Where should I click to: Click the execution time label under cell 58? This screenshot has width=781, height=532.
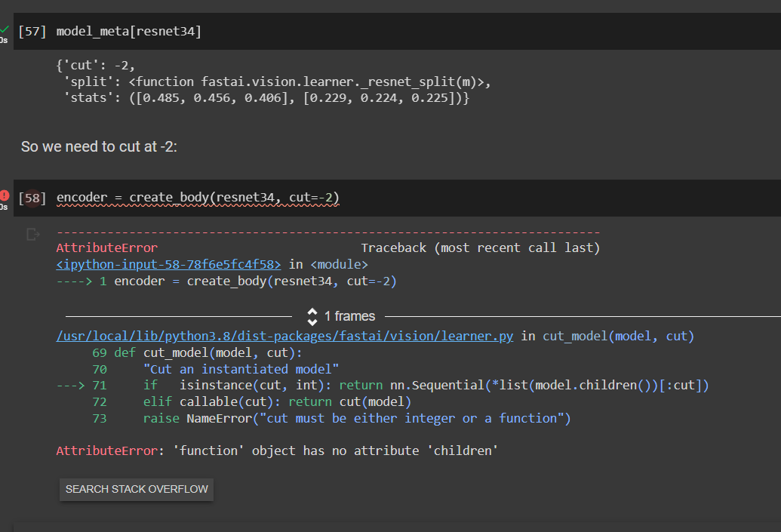pyautogui.click(x=4, y=205)
